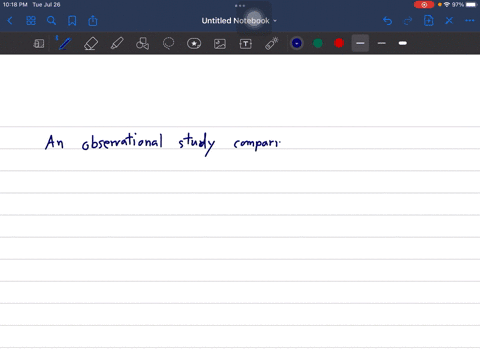The width and height of the screenshot is (480, 360).
Task: Bookmark the current page
Action: pyautogui.click(x=72, y=21)
